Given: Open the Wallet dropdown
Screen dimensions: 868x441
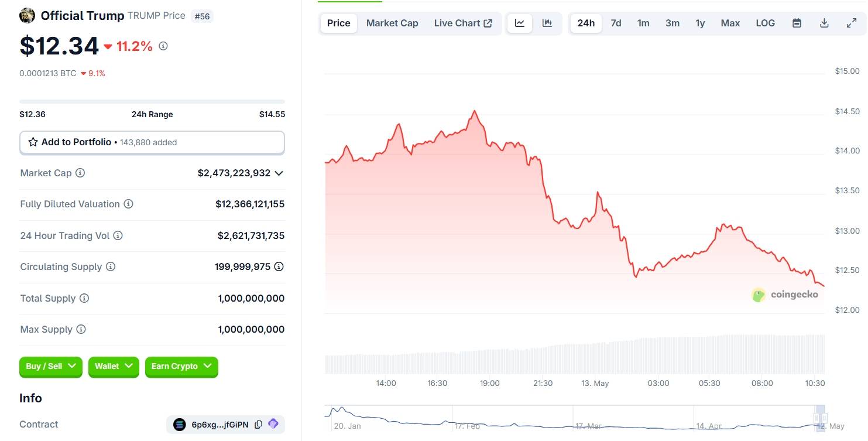Looking at the screenshot, I should (114, 366).
